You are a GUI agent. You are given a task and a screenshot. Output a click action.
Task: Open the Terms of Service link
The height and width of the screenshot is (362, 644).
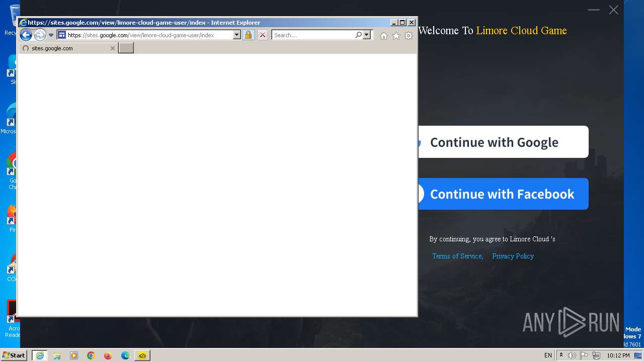coord(458,256)
